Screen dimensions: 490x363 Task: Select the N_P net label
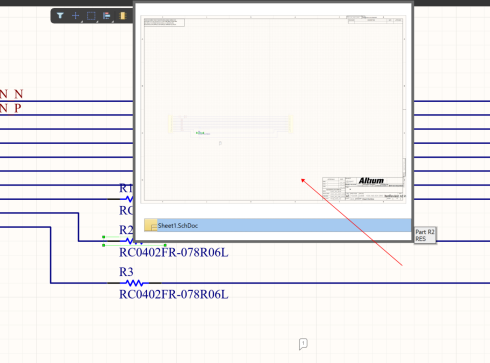11,108
